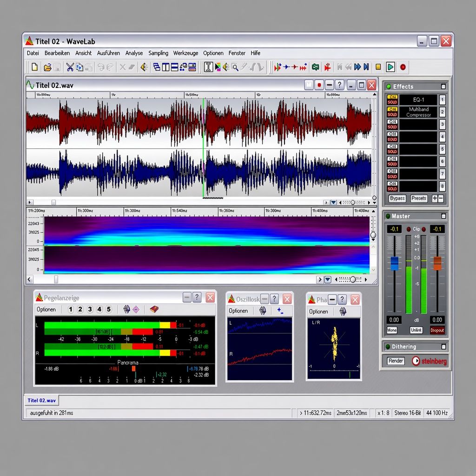Click the cascade windows toolbar icon
The height and width of the screenshot is (476, 476).
[x=157, y=67]
